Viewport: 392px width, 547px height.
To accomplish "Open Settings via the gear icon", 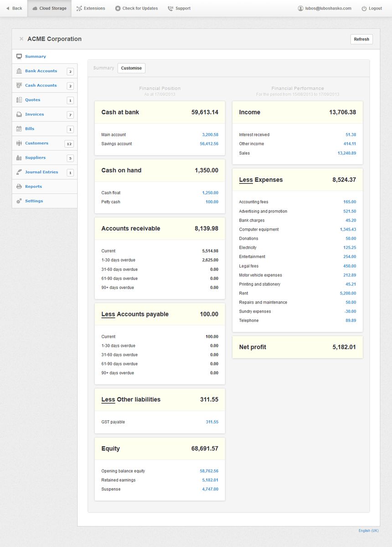I will tap(19, 201).
